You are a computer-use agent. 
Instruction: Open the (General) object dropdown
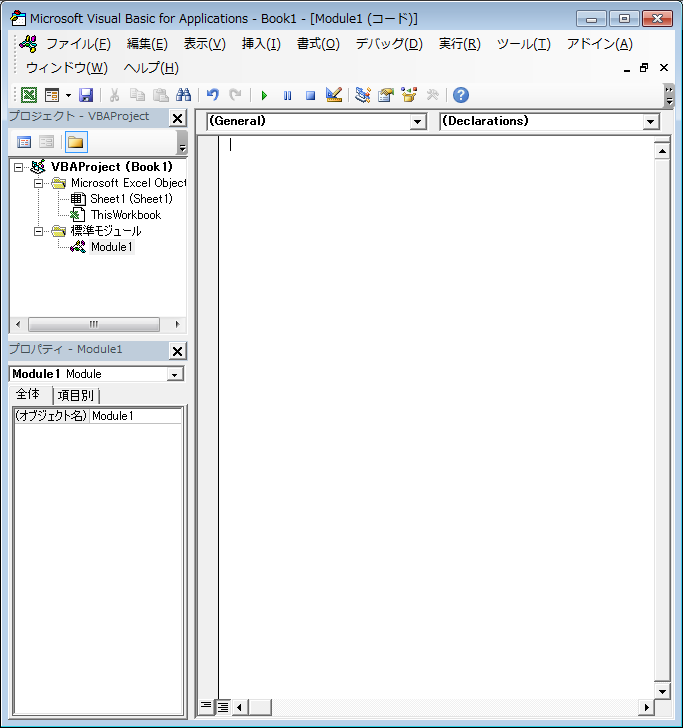click(x=417, y=122)
